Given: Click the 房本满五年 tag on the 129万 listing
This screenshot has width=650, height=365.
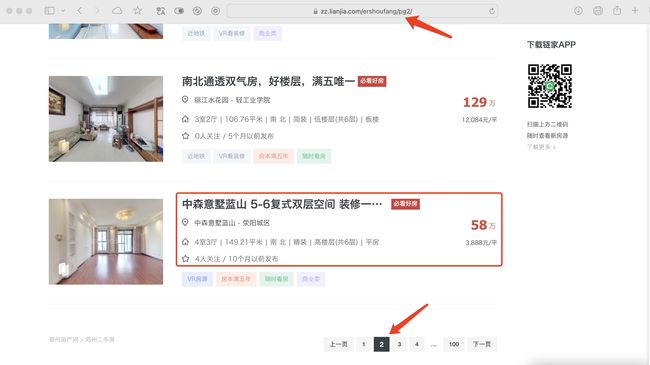Looking at the screenshot, I should coord(273,156).
